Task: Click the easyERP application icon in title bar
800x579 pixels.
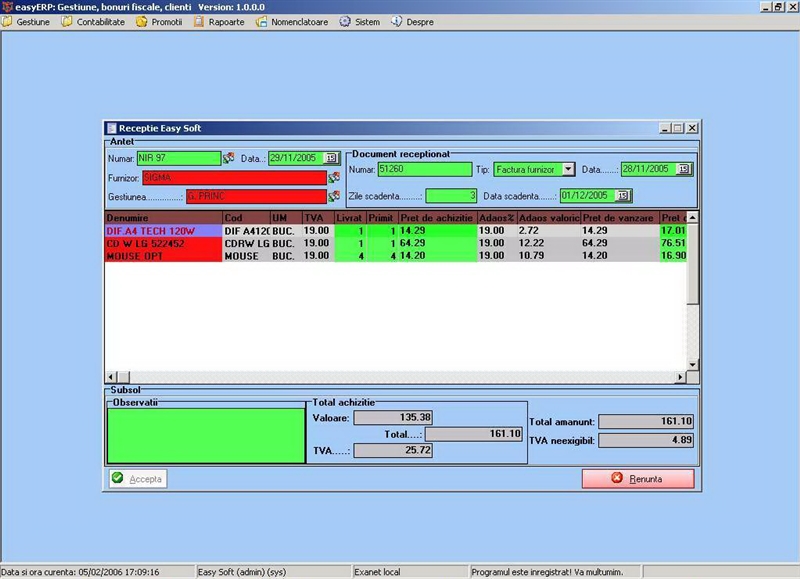Action: [7, 7]
